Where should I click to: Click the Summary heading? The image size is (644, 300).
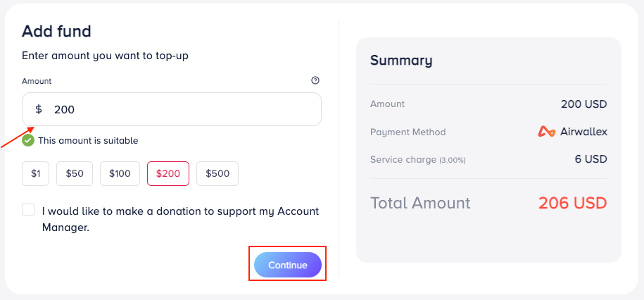(x=400, y=60)
